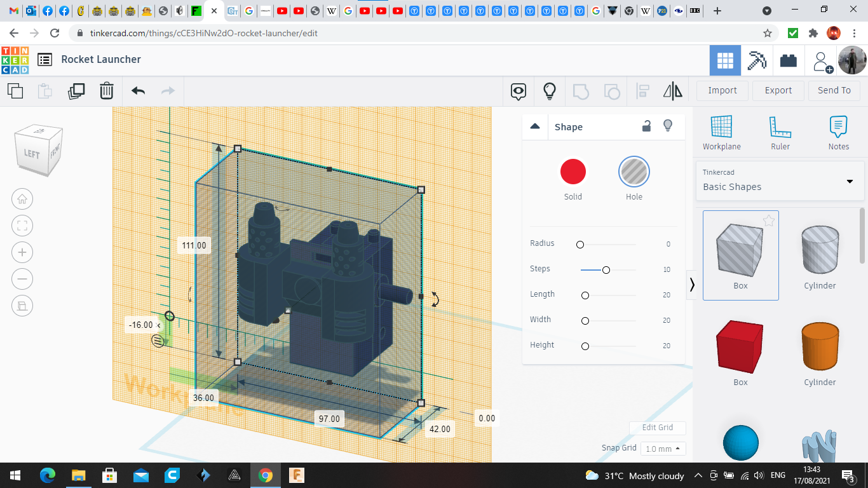The image size is (868, 488).
Task: Click the Export button
Action: click(778, 90)
